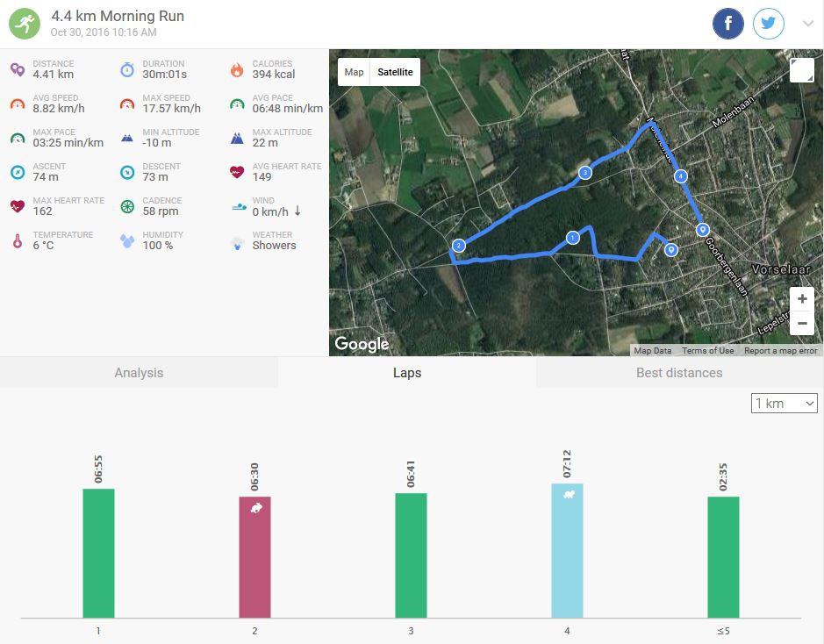Click the average heart rate icon
The height and width of the screenshot is (644, 824).
click(236, 172)
